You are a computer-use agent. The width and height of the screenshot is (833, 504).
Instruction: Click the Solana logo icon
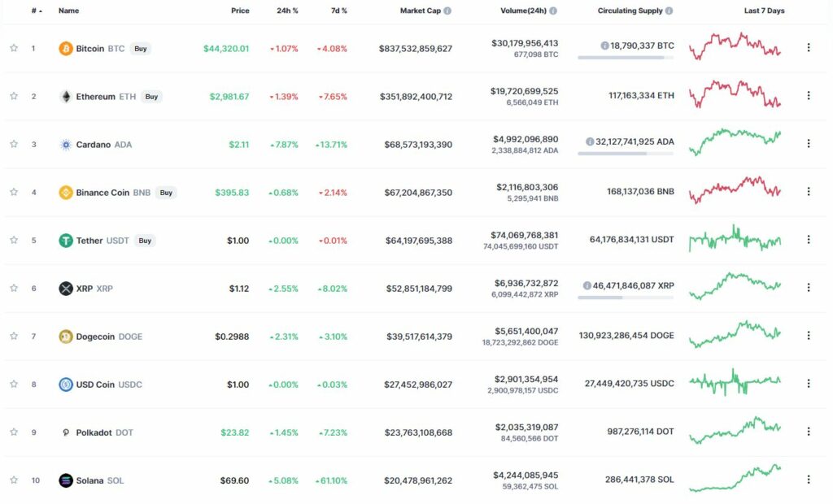[66, 480]
